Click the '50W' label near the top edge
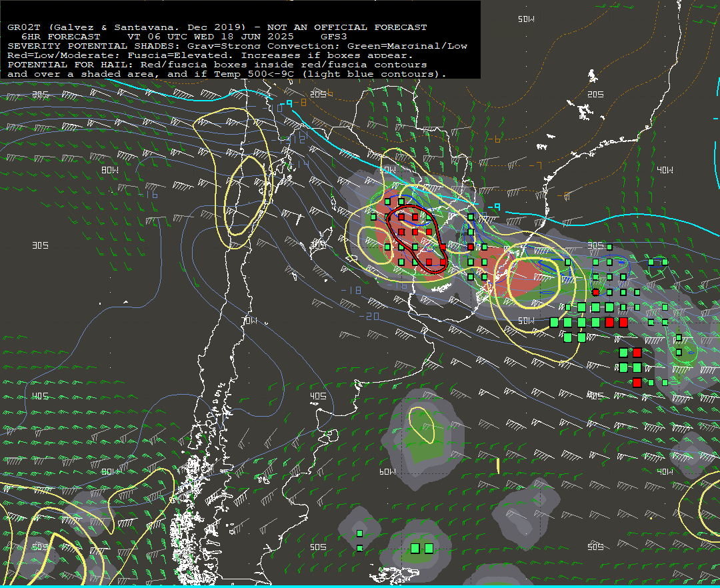This screenshot has height=588, width=720. pos(526,19)
